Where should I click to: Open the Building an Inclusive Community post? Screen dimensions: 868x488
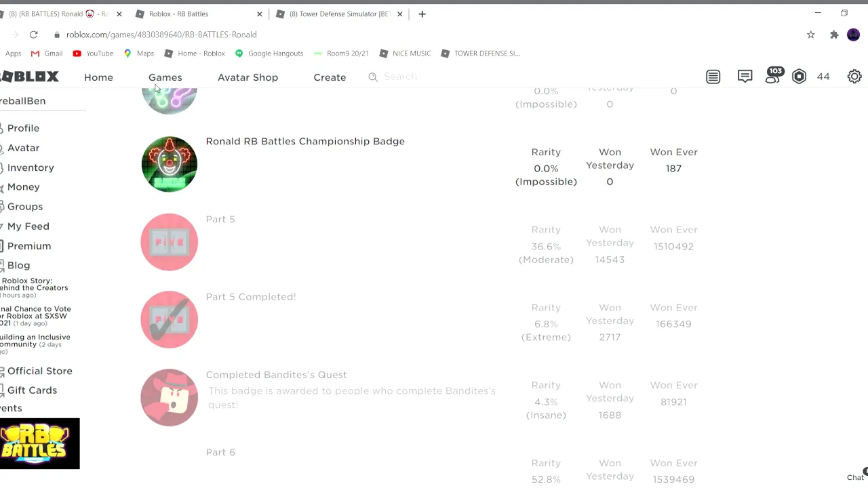[35, 344]
